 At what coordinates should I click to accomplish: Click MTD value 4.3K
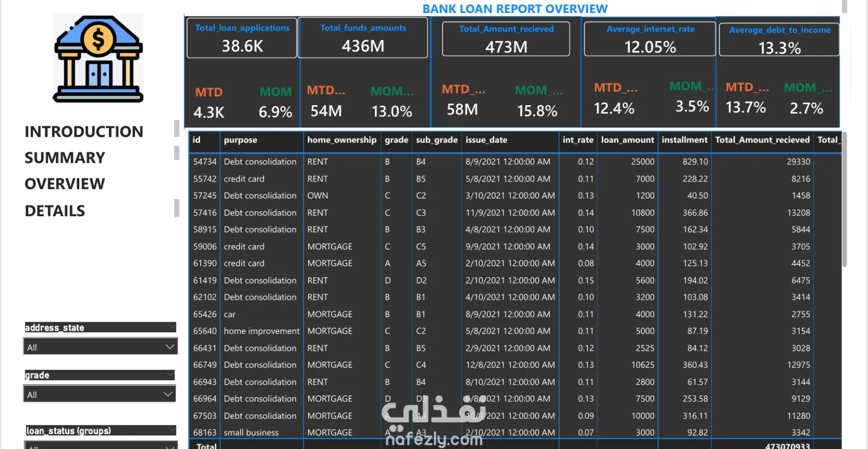coord(209,112)
